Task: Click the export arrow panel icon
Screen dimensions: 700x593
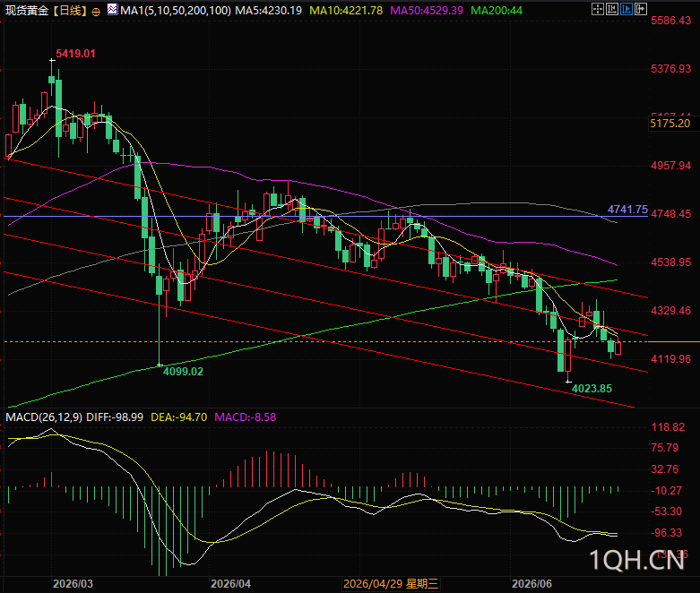Action: point(641,9)
